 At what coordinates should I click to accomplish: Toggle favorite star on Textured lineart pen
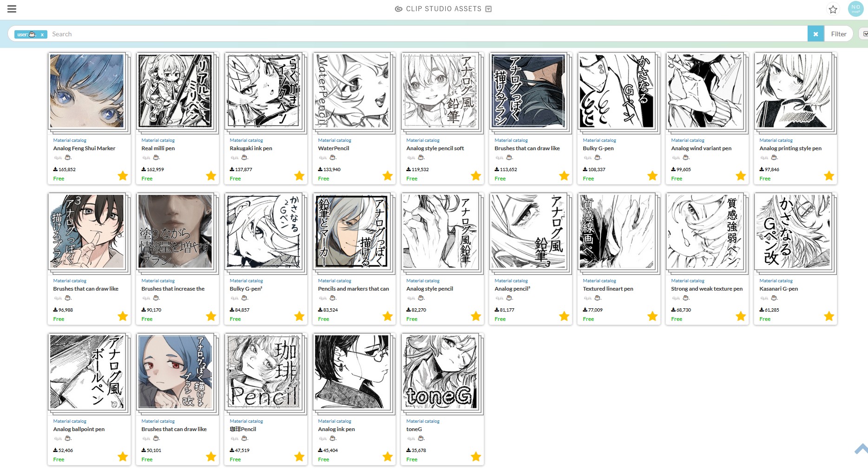pyautogui.click(x=652, y=316)
